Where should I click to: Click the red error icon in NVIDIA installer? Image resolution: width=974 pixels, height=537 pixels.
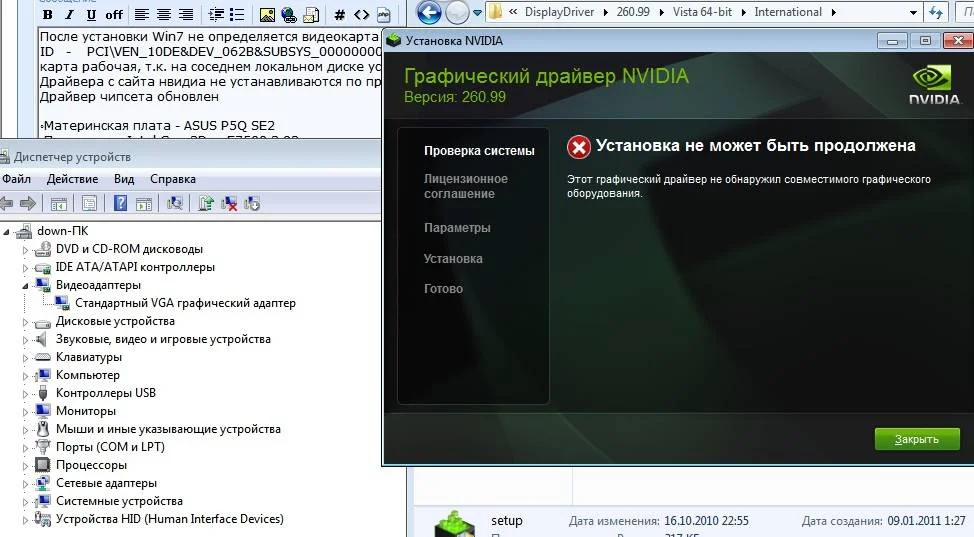(578, 147)
